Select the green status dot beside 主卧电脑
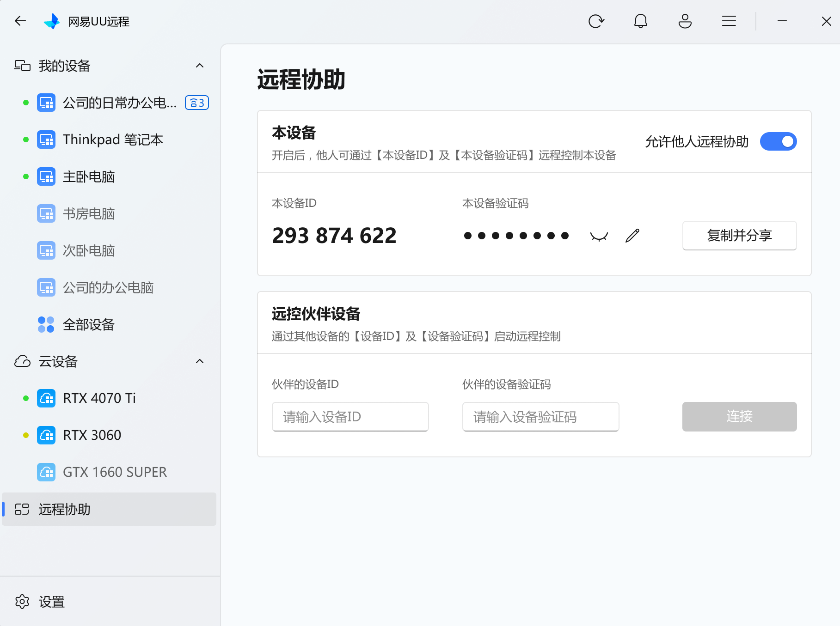The width and height of the screenshot is (840, 626). (26, 176)
